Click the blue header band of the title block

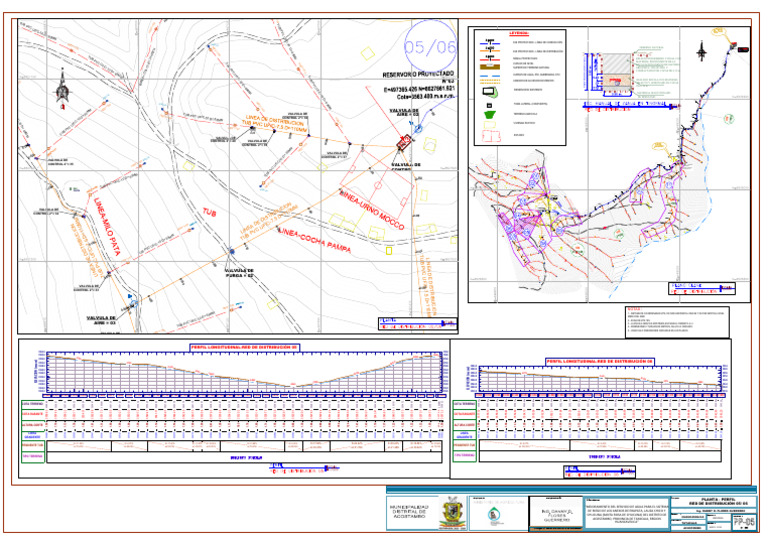pyautogui.click(x=571, y=490)
